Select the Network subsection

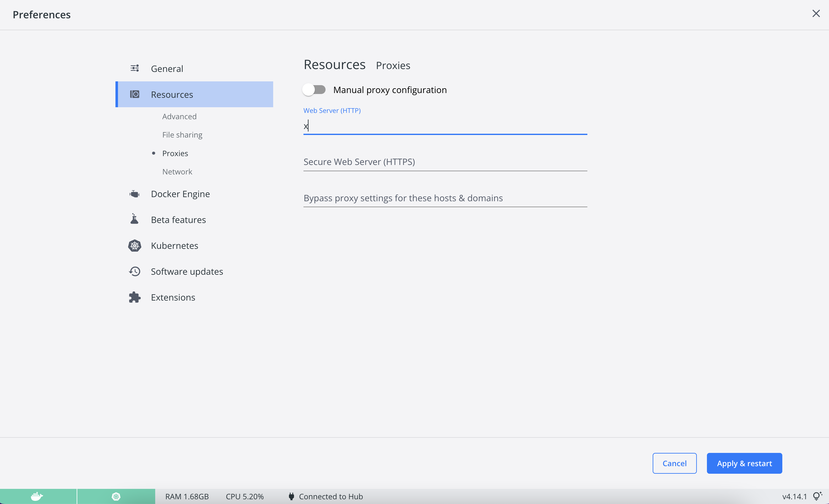[177, 172]
